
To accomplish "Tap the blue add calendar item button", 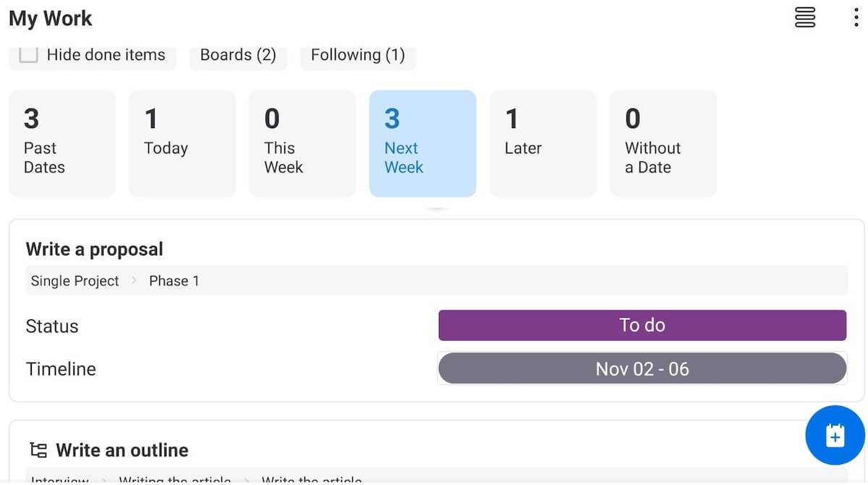I will (835, 435).
